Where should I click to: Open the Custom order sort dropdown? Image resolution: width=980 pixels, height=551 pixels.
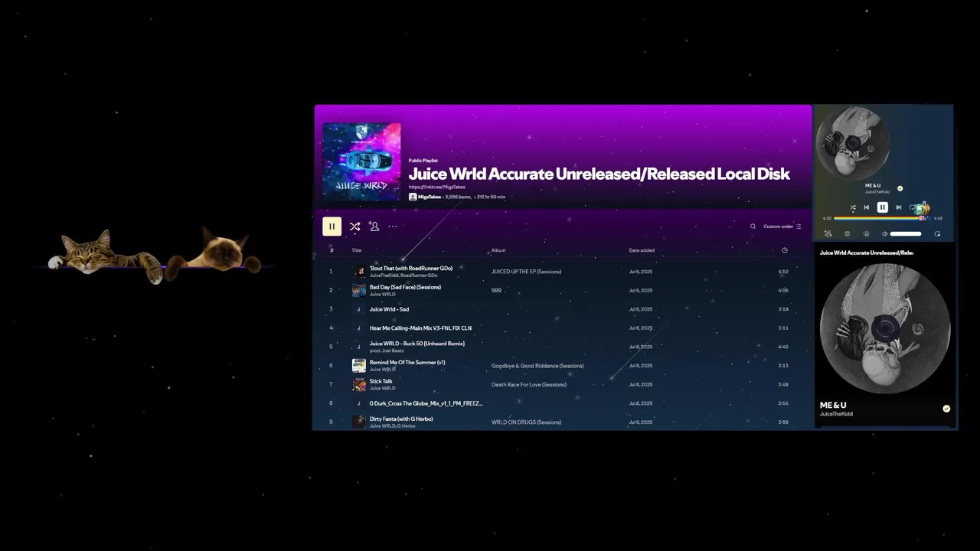(x=782, y=227)
